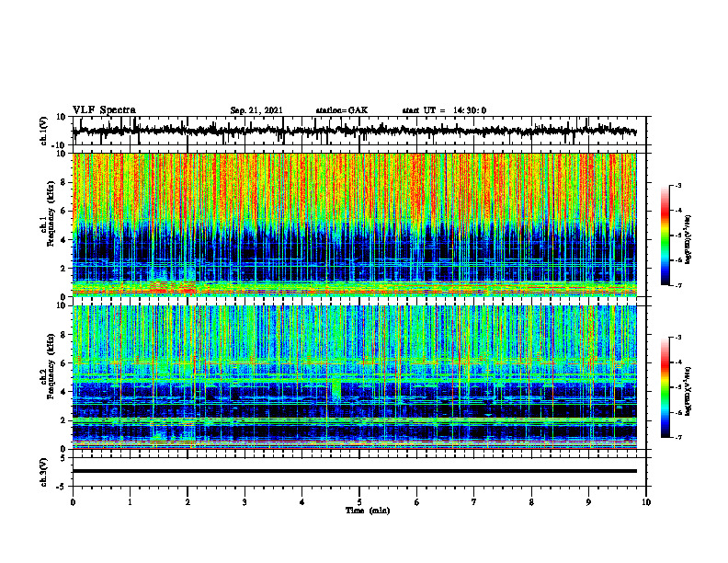Click the time axis tick label "7"

[474, 502]
